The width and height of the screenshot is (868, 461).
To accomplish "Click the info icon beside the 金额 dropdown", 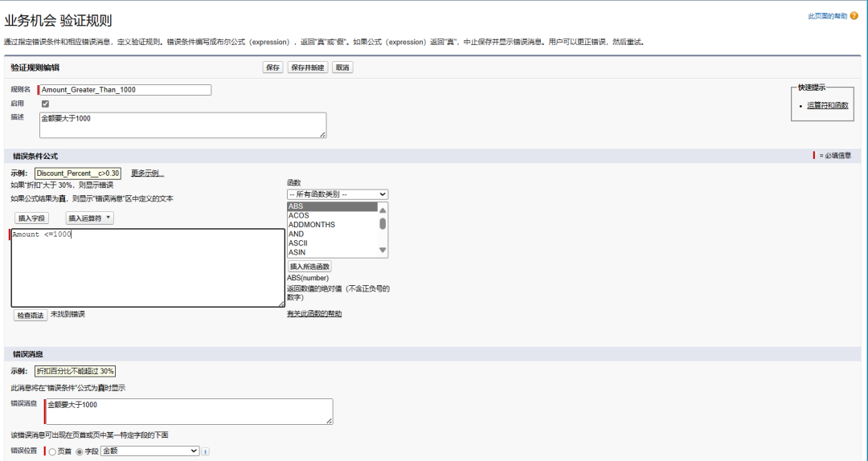I will click(205, 451).
